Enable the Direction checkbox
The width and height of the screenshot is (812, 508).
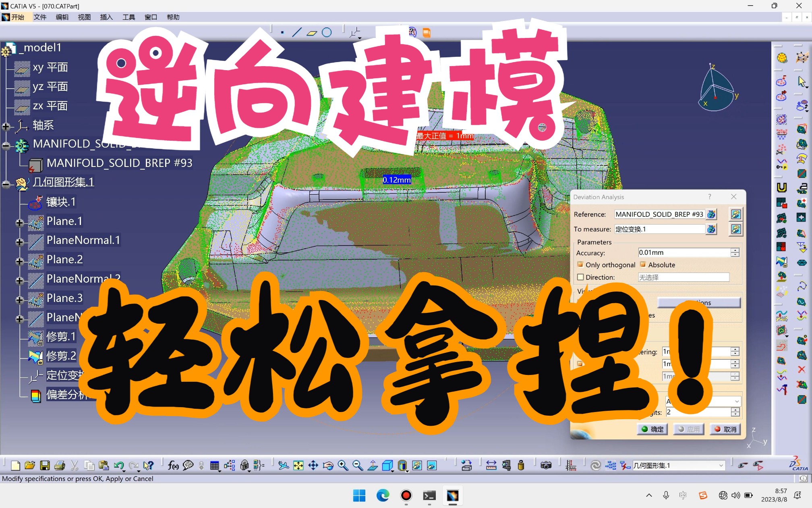580,277
